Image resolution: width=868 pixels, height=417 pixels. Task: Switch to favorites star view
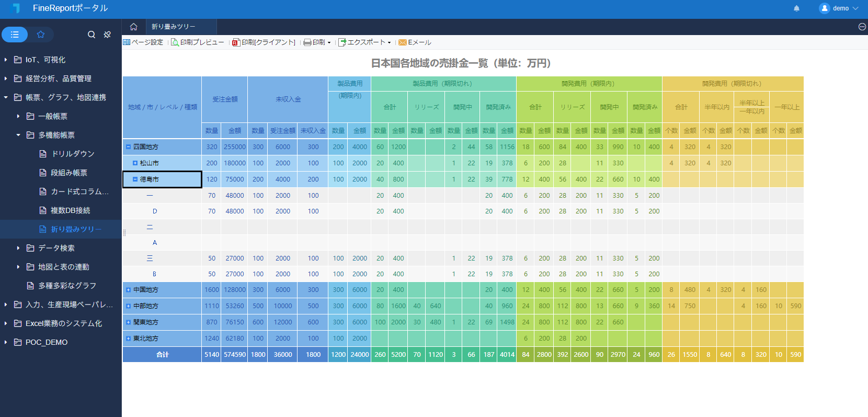41,35
